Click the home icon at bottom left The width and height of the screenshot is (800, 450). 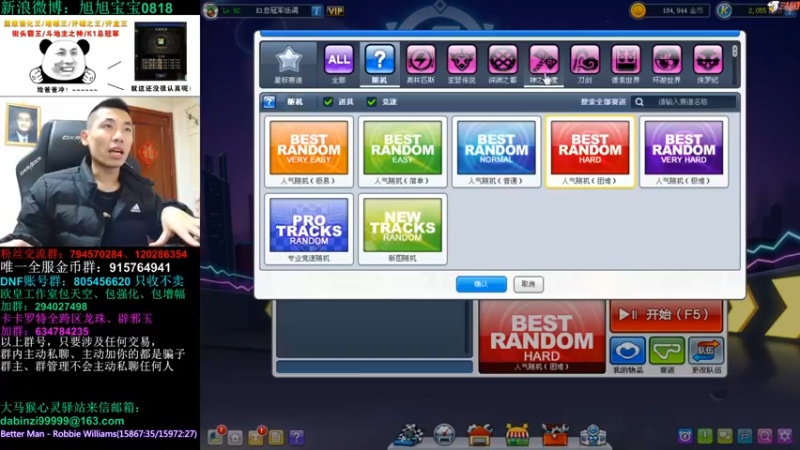(235, 437)
